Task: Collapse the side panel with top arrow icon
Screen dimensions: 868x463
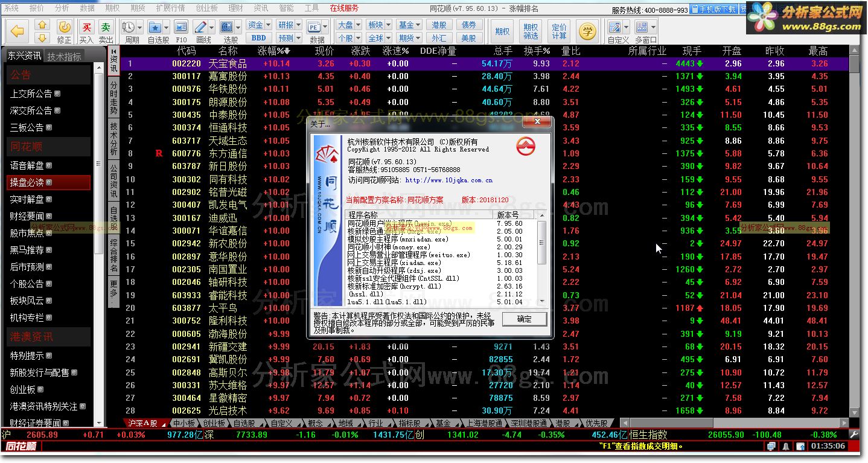Action: (x=113, y=52)
